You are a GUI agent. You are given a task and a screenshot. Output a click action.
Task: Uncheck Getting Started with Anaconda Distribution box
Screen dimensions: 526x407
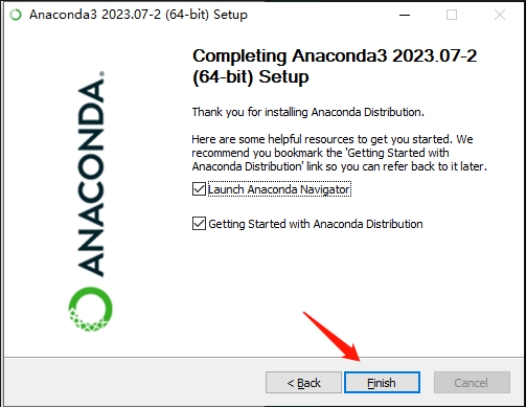pos(199,223)
